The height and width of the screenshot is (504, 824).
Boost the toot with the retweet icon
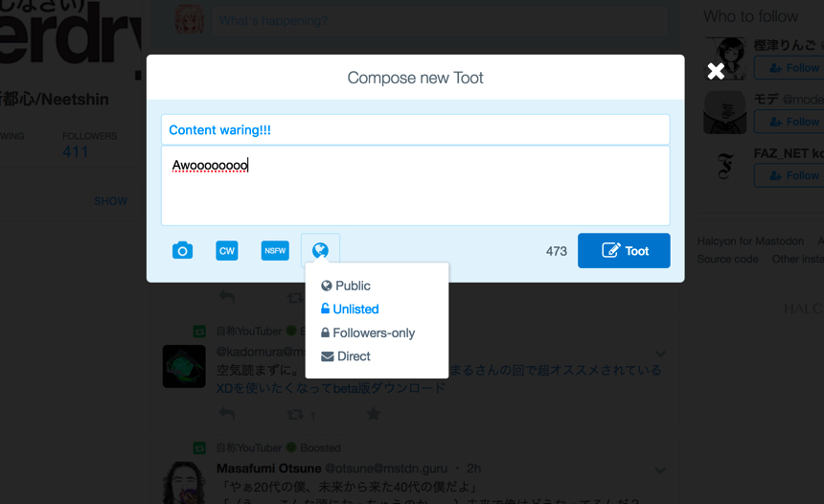[298, 414]
